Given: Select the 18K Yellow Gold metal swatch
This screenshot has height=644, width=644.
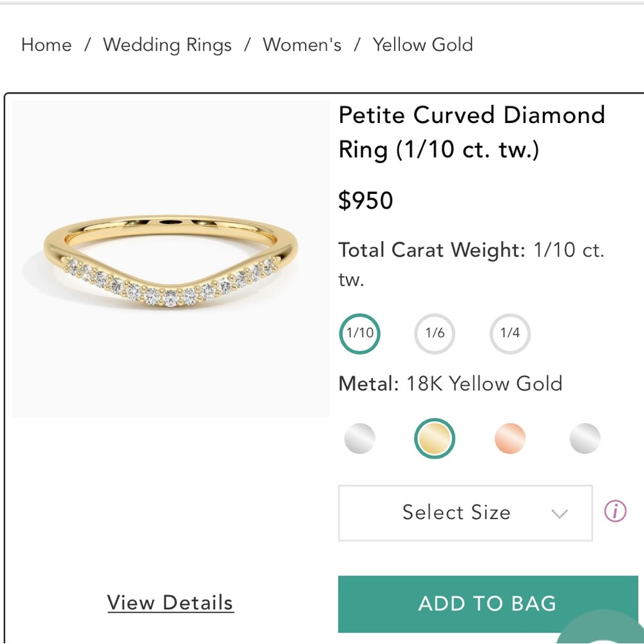Looking at the screenshot, I should pyautogui.click(x=434, y=439).
